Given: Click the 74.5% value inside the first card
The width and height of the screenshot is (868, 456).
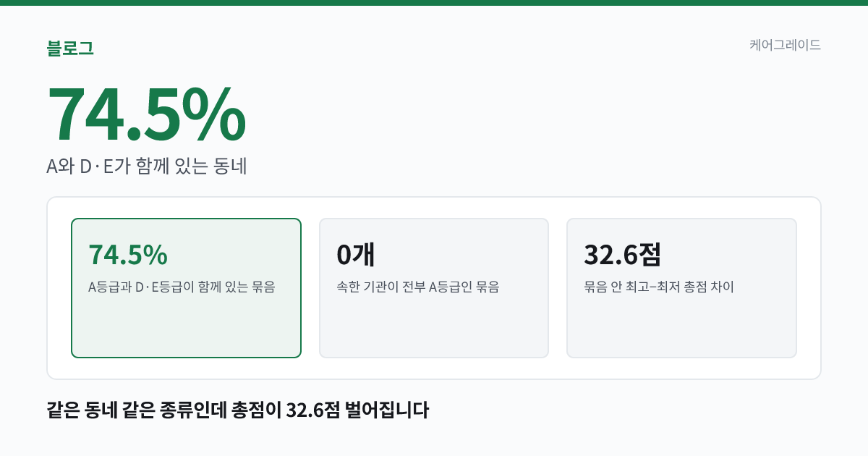Looking at the screenshot, I should (128, 255).
